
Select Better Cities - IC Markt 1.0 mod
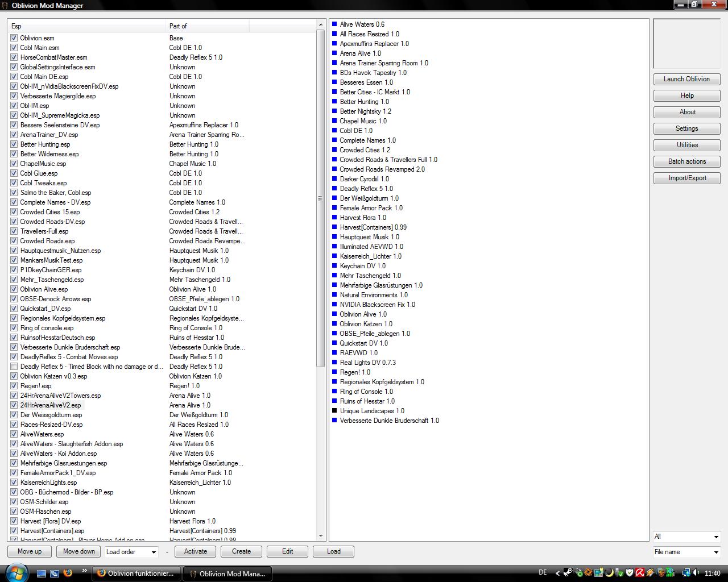tap(374, 92)
